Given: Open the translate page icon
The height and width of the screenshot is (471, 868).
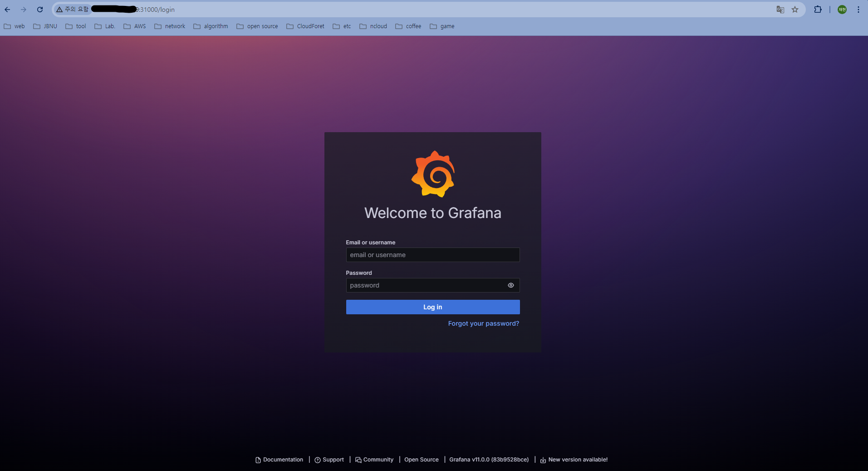Looking at the screenshot, I should (780, 10).
